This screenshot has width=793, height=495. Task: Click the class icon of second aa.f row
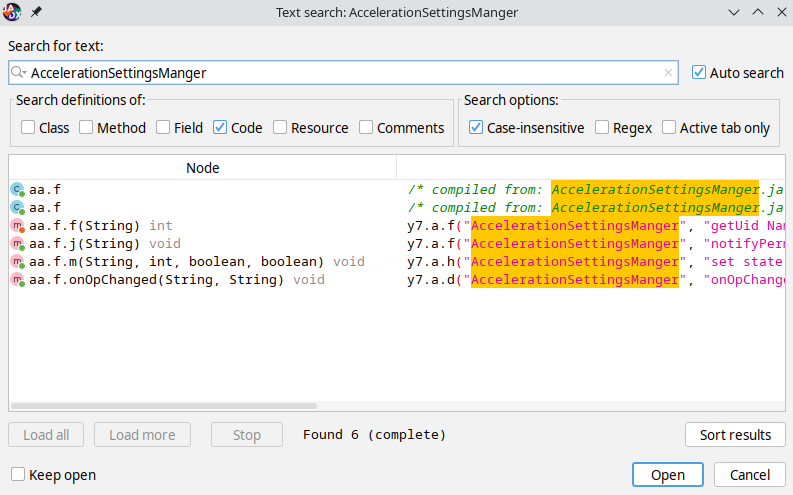pyautogui.click(x=17, y=208)
